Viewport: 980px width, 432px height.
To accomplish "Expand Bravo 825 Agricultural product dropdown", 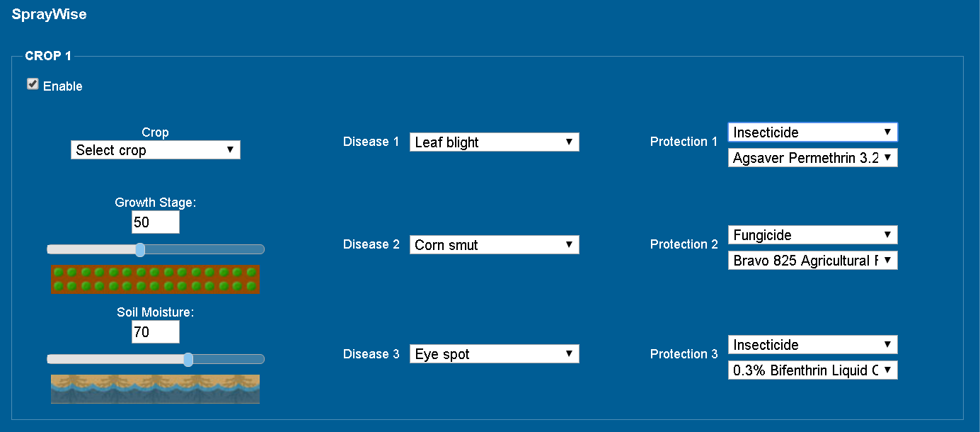I will [812, 261].
